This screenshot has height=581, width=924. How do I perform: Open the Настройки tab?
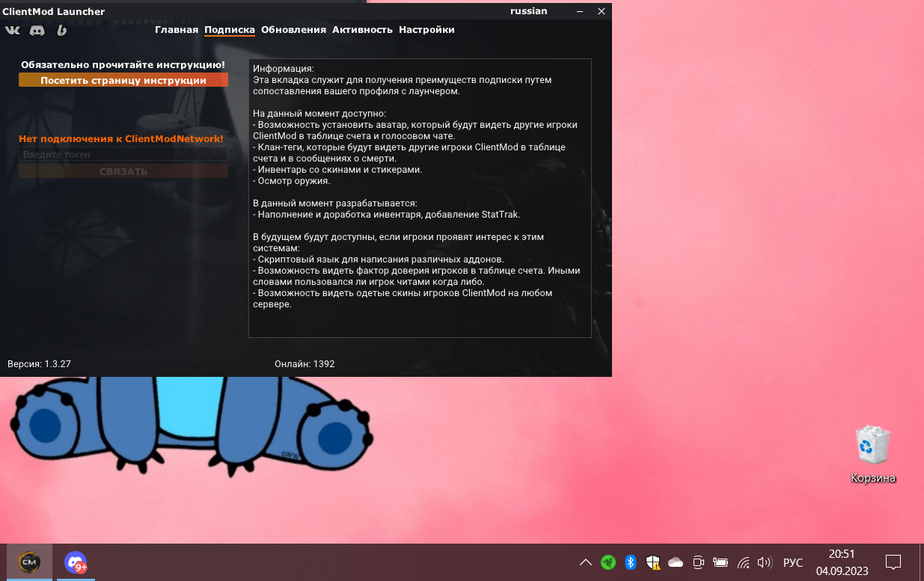[426, 30]
